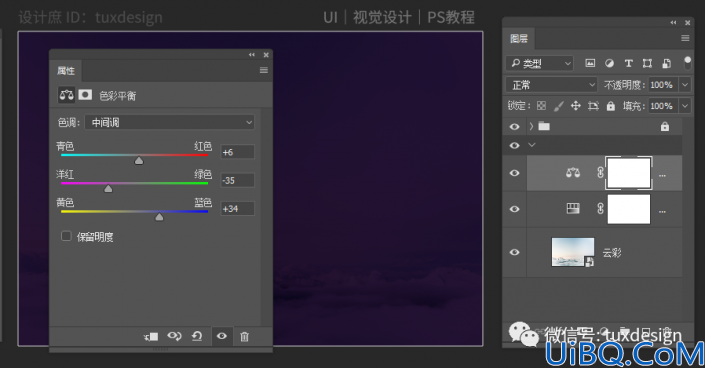Select the 属性 panel tab
The image size is (705, 368).
click(66, 71)
